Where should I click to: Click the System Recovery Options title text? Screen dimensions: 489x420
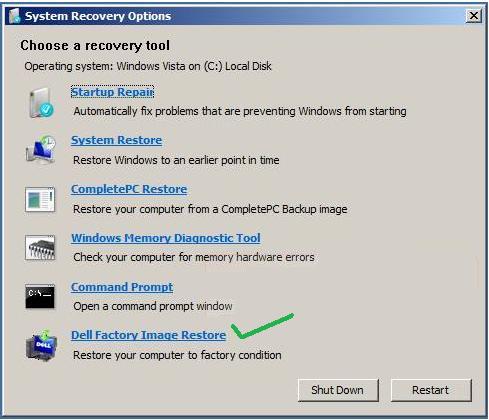[98, 16]
